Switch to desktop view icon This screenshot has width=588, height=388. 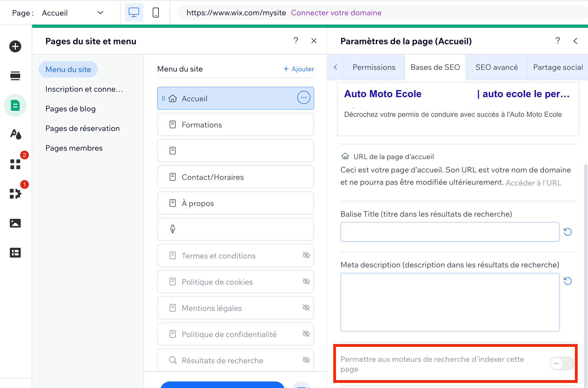pyautogui.click(x=134, y=13)
